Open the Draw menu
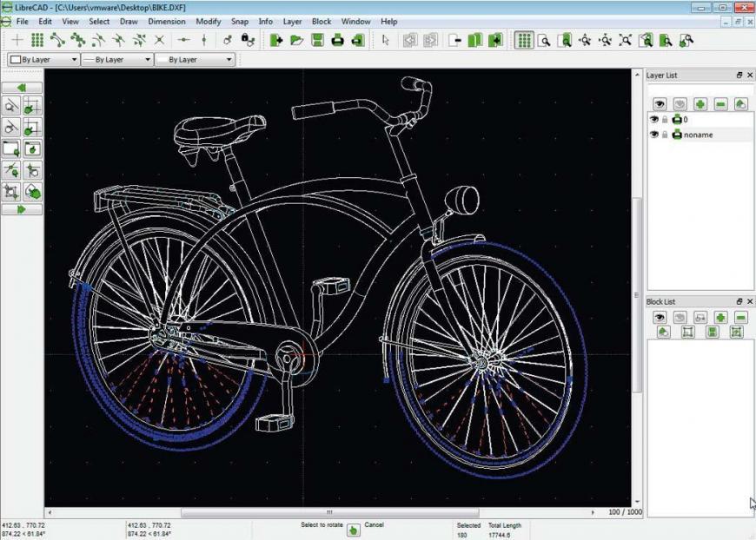756x540 pixels. tap(129, 22)
